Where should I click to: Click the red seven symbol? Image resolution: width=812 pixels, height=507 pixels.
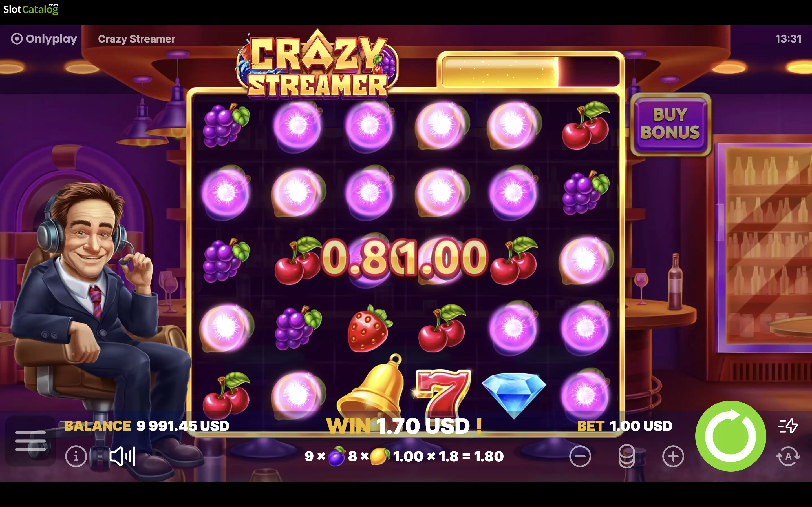point(442,393)
